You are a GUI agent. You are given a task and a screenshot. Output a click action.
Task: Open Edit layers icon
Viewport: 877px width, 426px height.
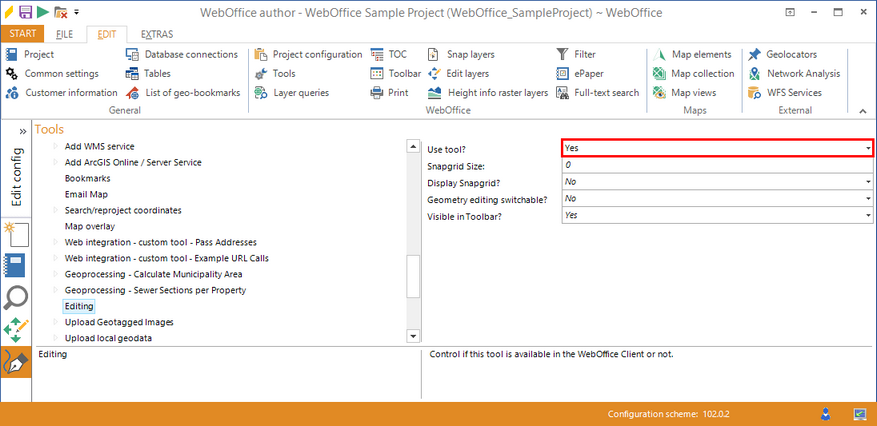pyautogui.click(x=434, y=73)
